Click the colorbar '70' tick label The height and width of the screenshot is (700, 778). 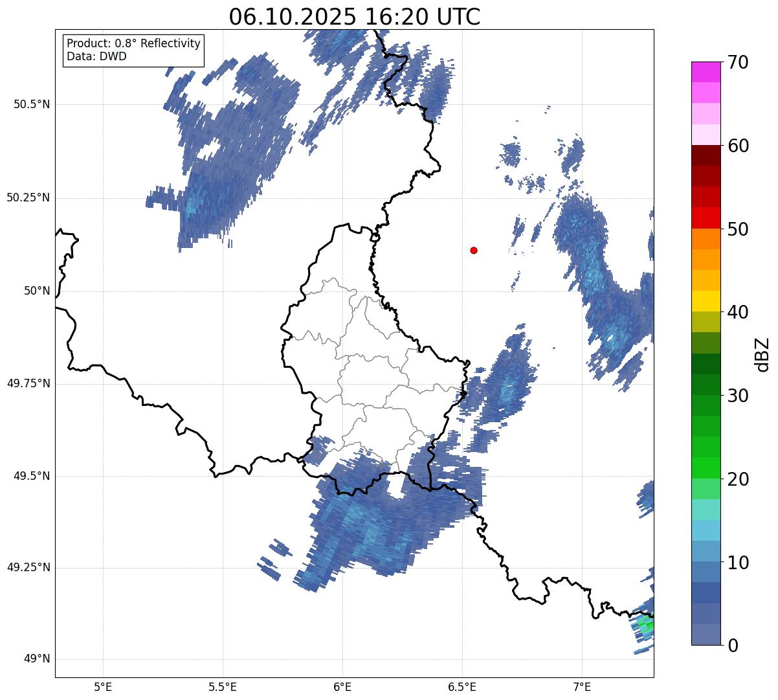tap(738, 62)
